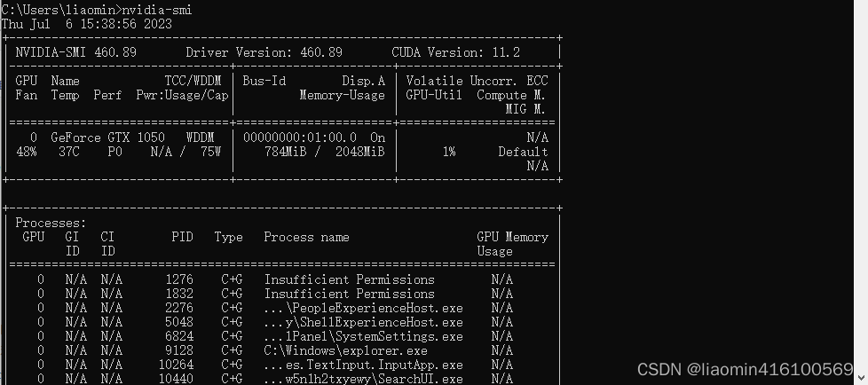Click the 1% GPU utilization value
This screenshot has width=868, height=385.
click(449, 152)
